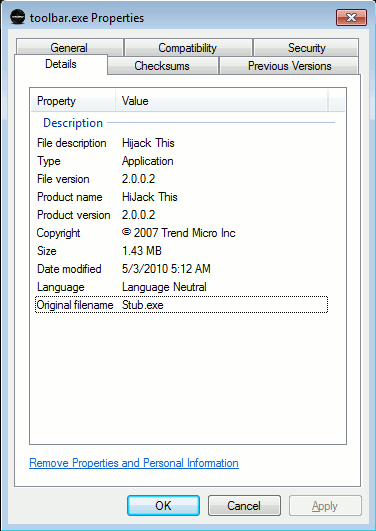Click the value '1.43 MB'
Image resolution: width=376 pixels, height=531 pixels.
142,251
